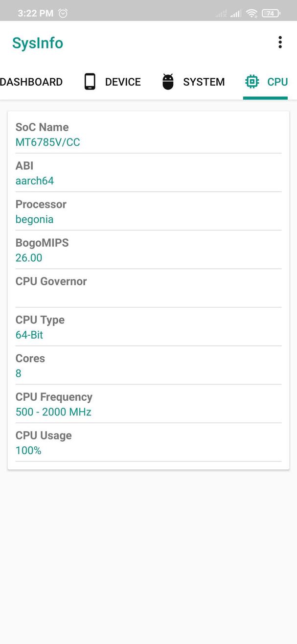
Task: Select the CPU chip icon in the tab bar
Action: [251, 81]
